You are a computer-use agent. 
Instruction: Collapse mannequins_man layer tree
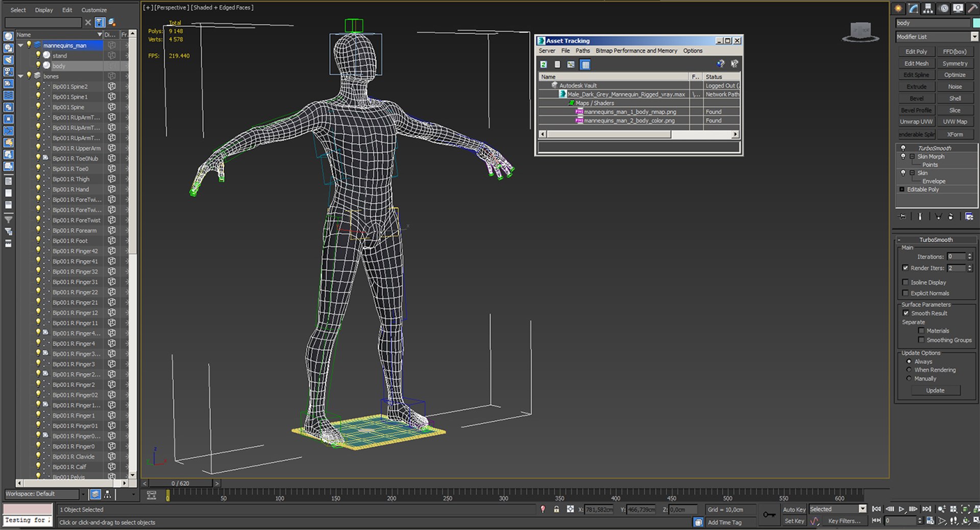tap(20, 45)
